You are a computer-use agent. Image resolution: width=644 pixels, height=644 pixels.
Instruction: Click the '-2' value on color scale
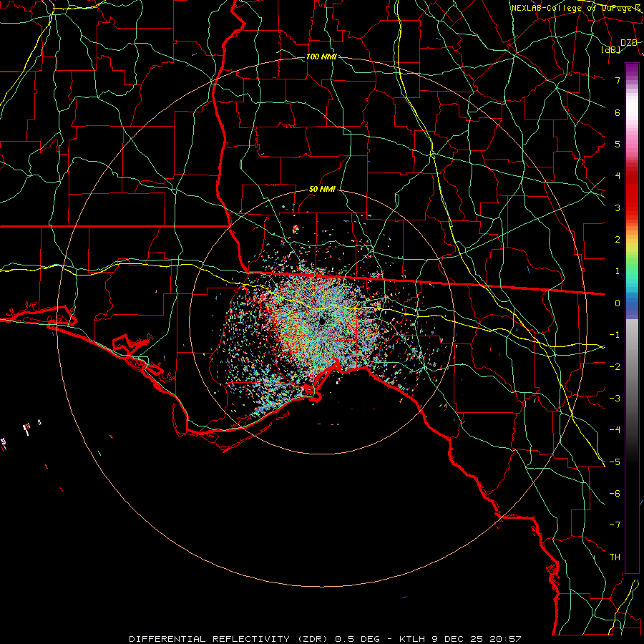tap(615, 367)
